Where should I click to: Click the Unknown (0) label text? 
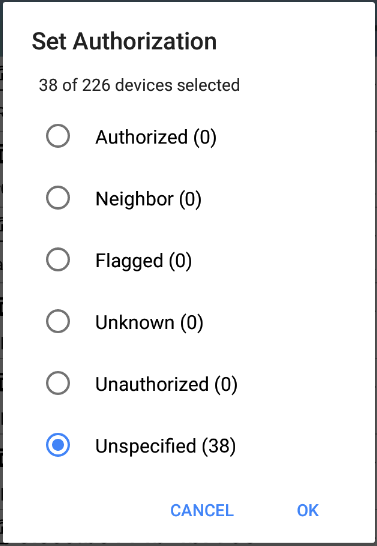click(x=149, y=323)
